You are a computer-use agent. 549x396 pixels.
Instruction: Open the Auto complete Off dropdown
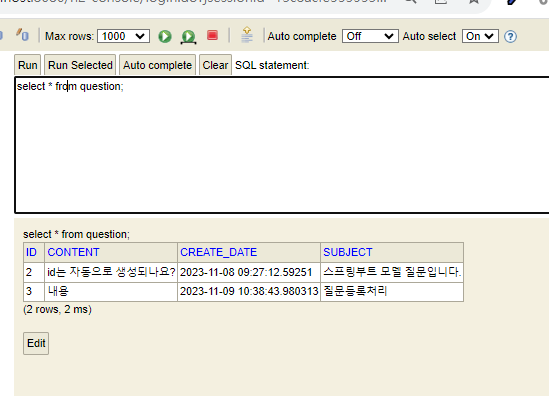[370, 36]
